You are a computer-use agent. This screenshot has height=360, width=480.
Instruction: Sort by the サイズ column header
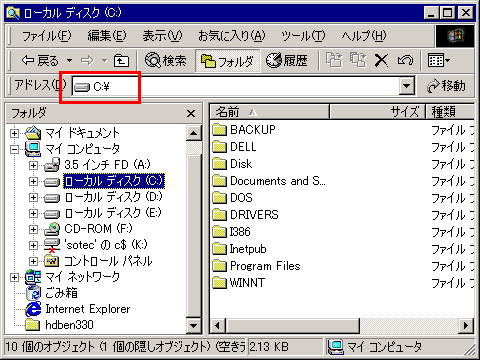pyautogui.click(x=377, y=112)
